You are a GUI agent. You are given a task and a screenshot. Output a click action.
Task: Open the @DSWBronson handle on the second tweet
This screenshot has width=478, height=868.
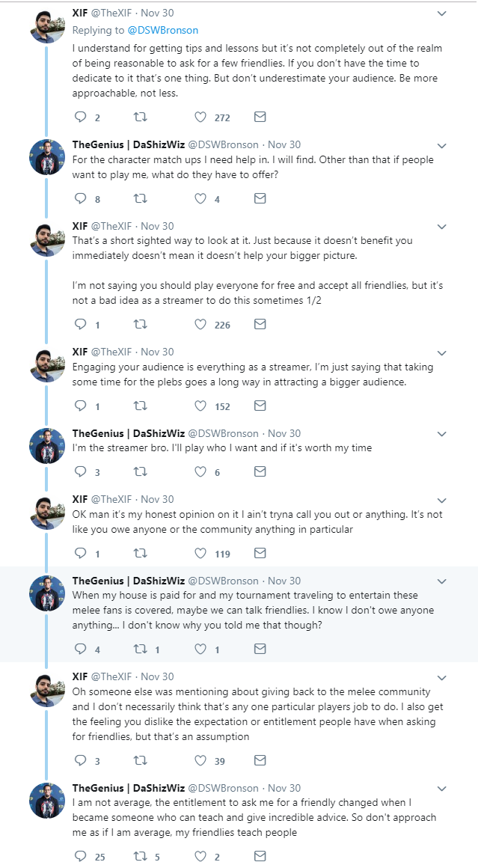(x=224, y=144)
